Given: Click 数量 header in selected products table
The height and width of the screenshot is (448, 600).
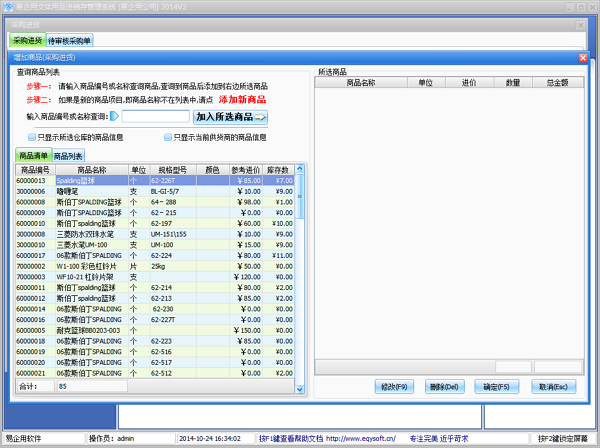Looking at the screenshot, I should (513, 83).
